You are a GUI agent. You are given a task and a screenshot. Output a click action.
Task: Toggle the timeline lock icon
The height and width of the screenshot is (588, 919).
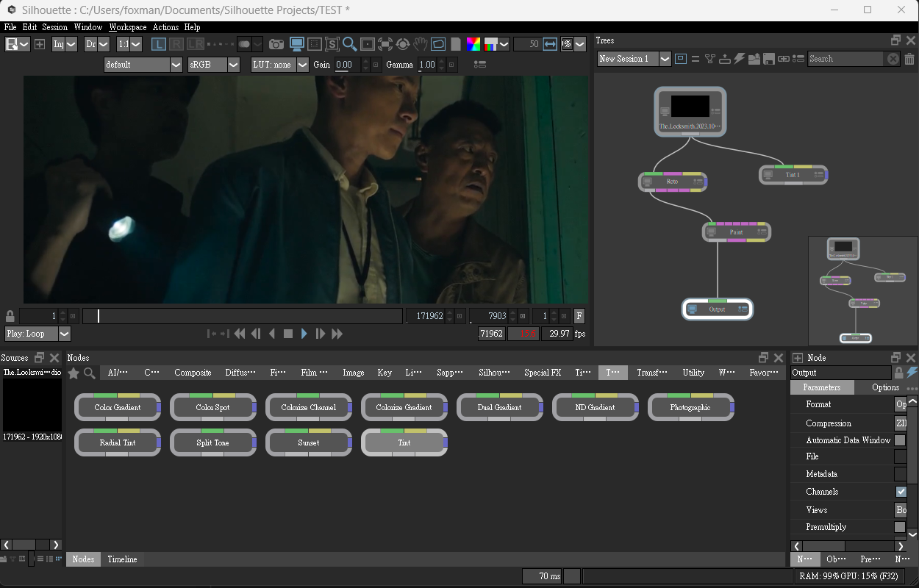pyautogui.click(x=10, y=316)
